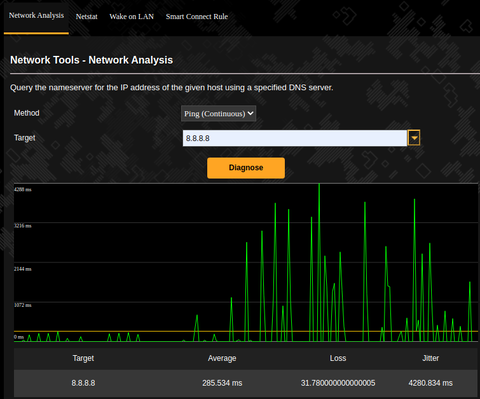This screenshot has width=480, height=399.
Task: Open the Method dropdown showing Ping (Continuous)
Action: pos(218,114)
